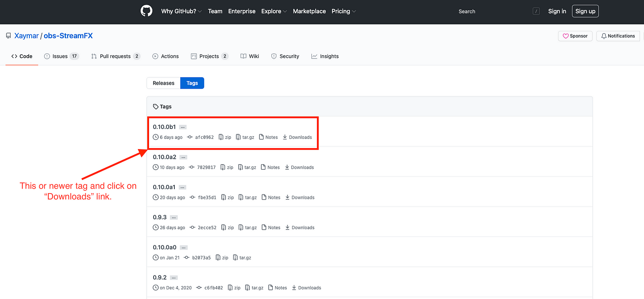This screenshot has width=644, height=299.
Task: Open Notes for tag 0.10.0b1
Action: (x=269, y=137)
